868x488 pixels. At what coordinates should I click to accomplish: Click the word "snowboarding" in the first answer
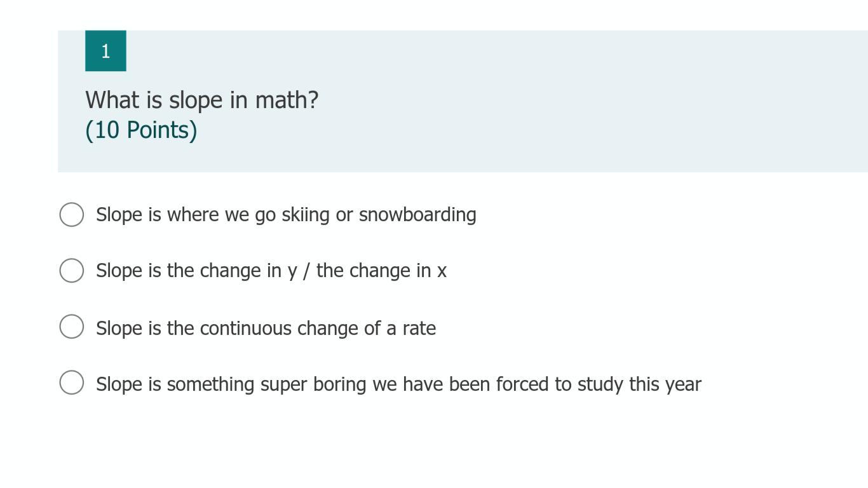pos(417,215)
